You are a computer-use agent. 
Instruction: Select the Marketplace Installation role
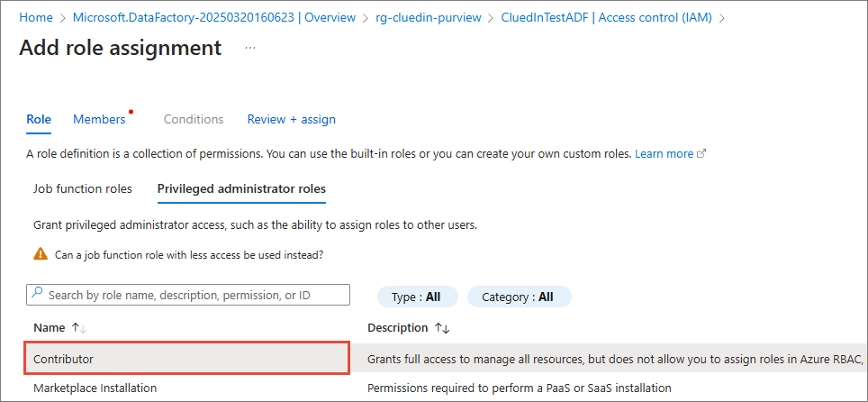tap(95, 388)
